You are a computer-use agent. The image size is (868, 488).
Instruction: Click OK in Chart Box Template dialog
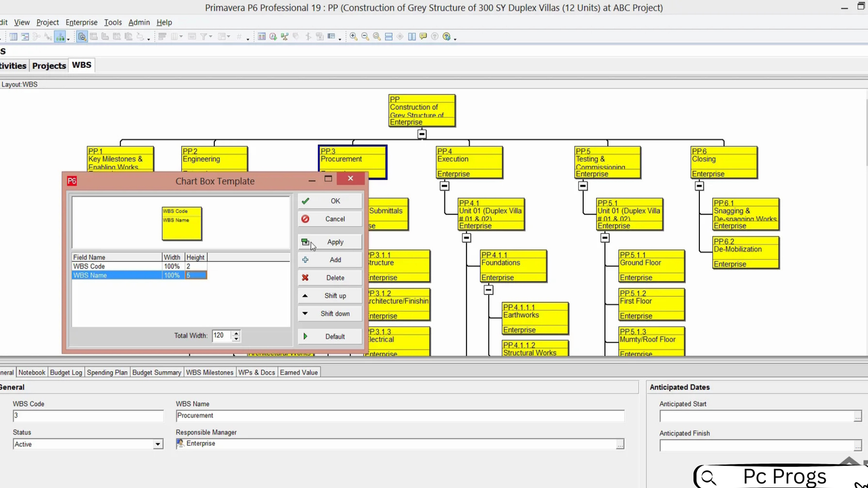point(329,201)
